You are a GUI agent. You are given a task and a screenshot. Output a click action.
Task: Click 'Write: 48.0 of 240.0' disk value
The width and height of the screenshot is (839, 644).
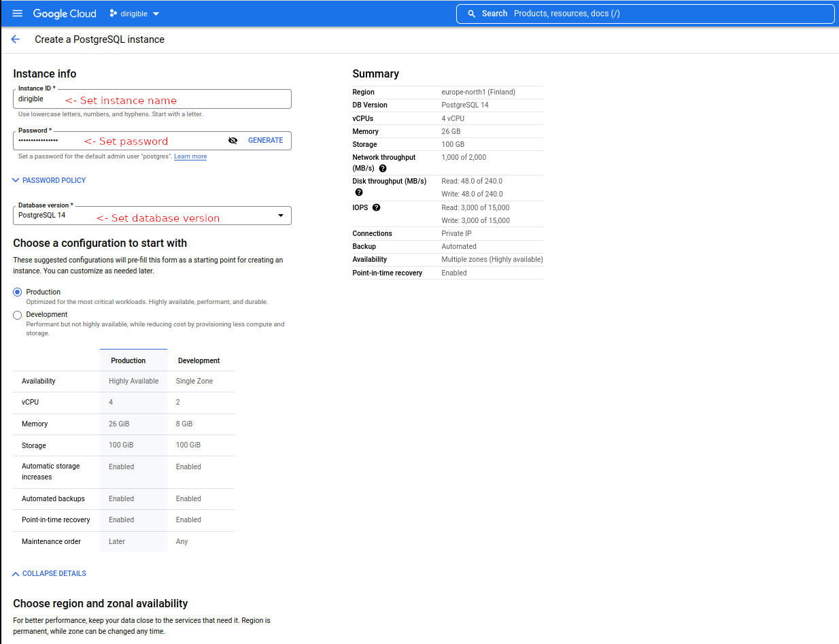pos(472,194)
